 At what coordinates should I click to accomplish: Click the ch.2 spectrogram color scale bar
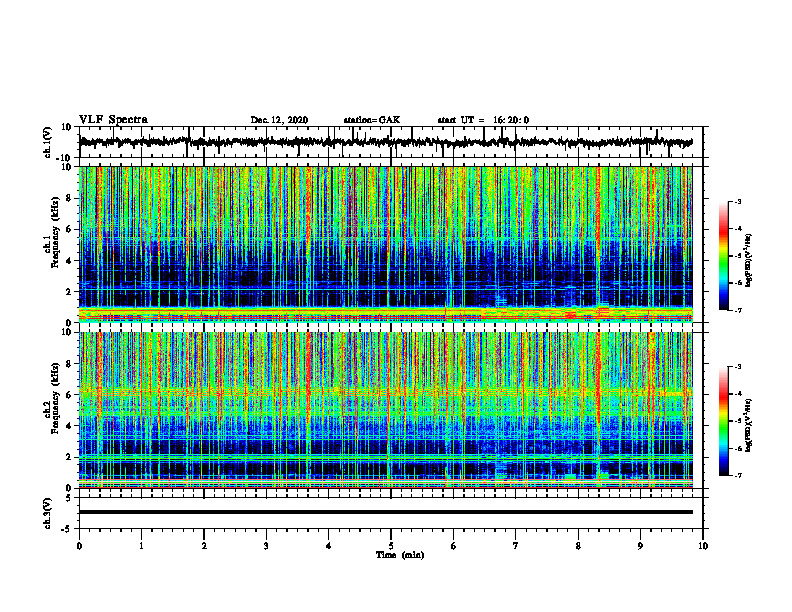pyautogui.click(x=723, y=421)
